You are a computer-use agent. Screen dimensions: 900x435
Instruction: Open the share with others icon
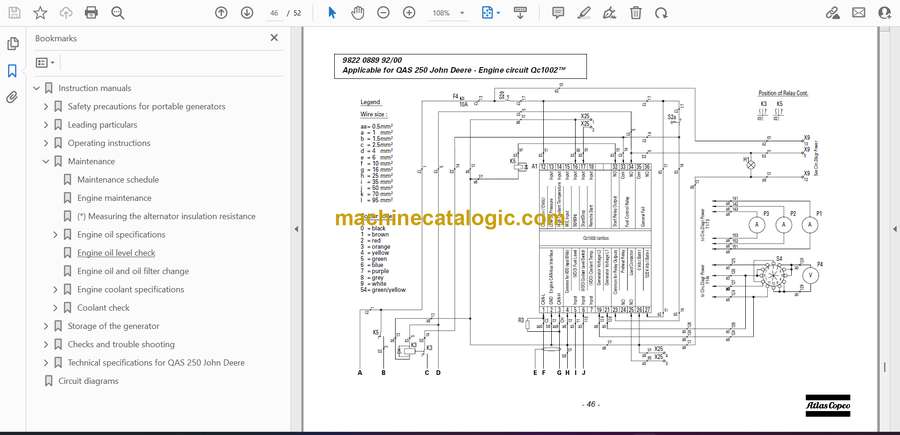pos(885,13)
